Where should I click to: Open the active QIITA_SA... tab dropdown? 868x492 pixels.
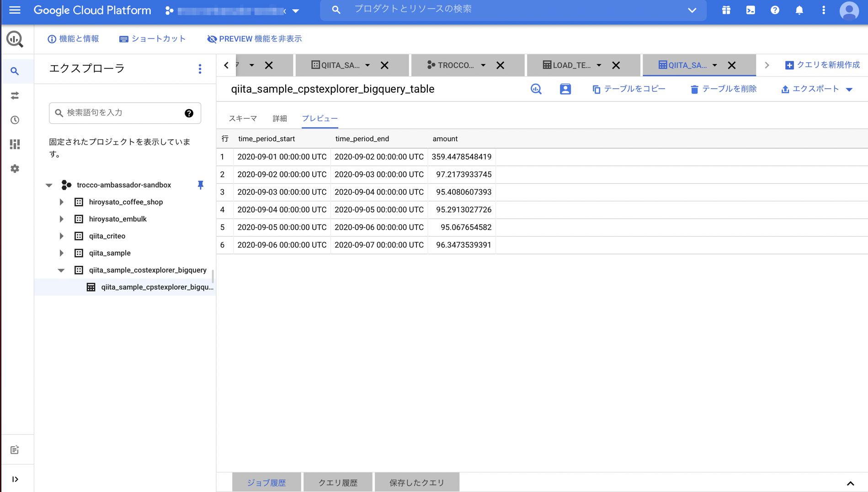[x=714, y=65]
